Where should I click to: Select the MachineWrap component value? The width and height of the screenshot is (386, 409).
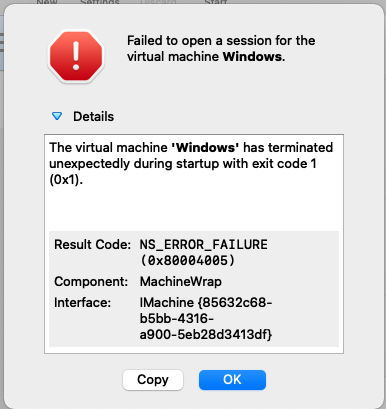pyautogui.click(x=181, y=281)
